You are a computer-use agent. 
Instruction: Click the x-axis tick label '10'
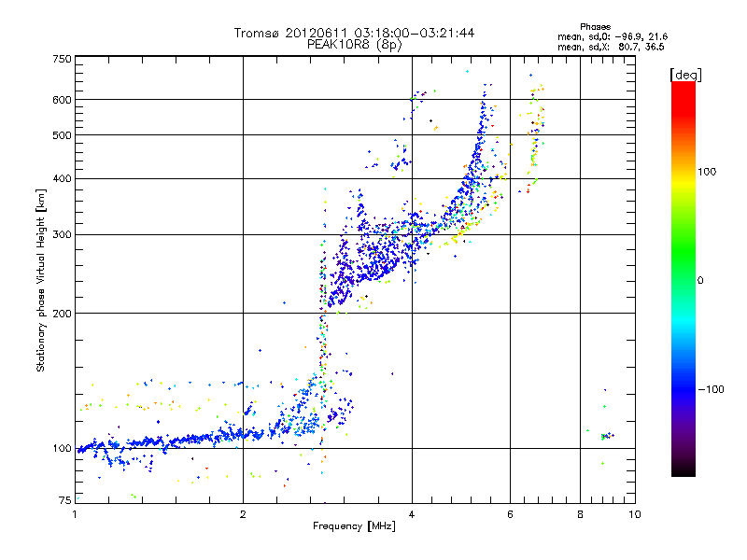click(x=635, y=514)
